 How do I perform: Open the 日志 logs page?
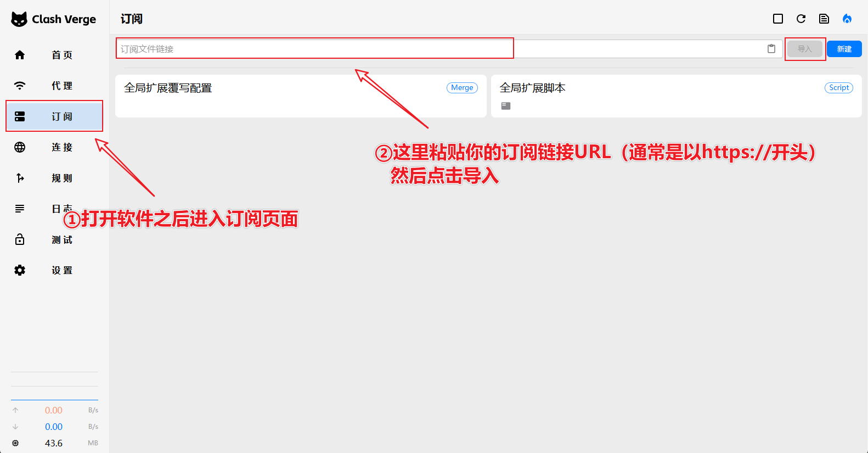coord(54,209)
